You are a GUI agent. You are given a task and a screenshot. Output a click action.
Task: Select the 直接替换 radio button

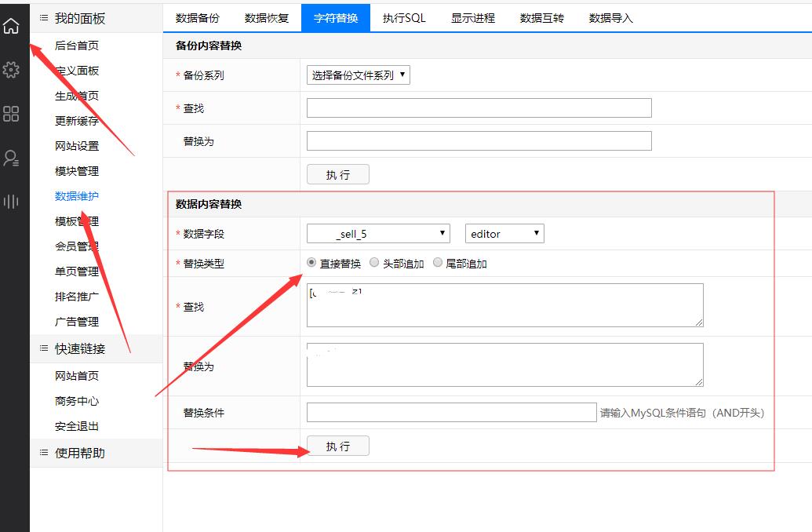pyautogui.click(x=311, y=263)
